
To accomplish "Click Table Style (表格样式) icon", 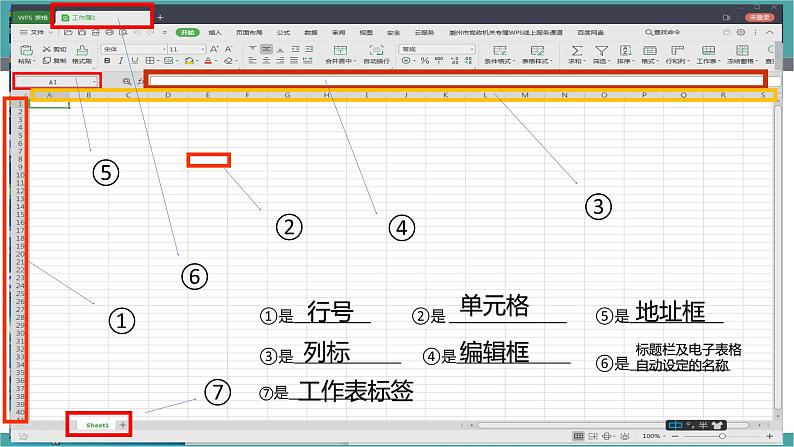I will click(x=537, y=50).
